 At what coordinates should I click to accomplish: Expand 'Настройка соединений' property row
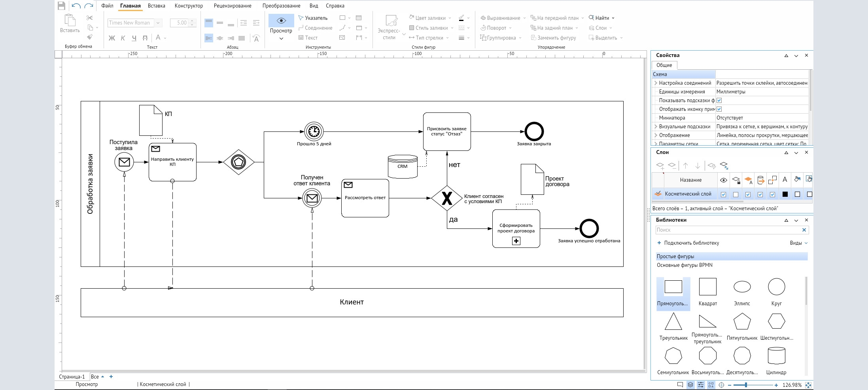(x=656, y=83)
